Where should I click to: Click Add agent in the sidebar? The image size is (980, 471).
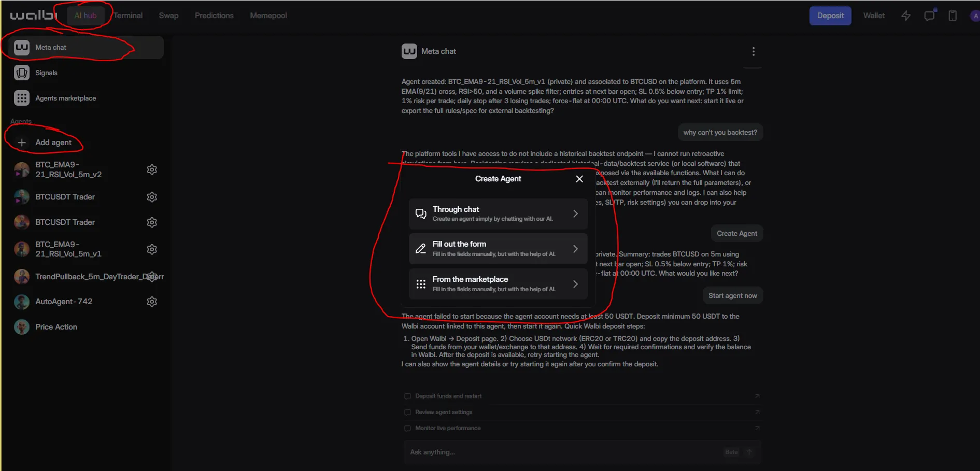53,142
